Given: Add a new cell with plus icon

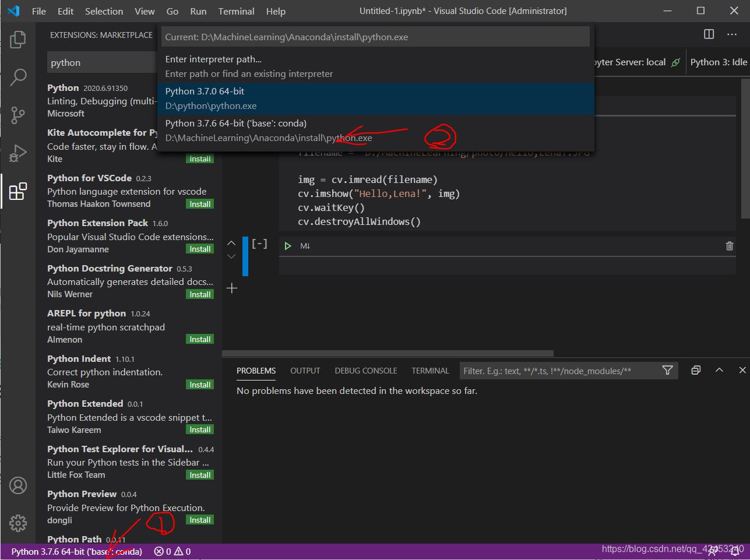Looking at the screenshot, I should (x=232, y=288).
